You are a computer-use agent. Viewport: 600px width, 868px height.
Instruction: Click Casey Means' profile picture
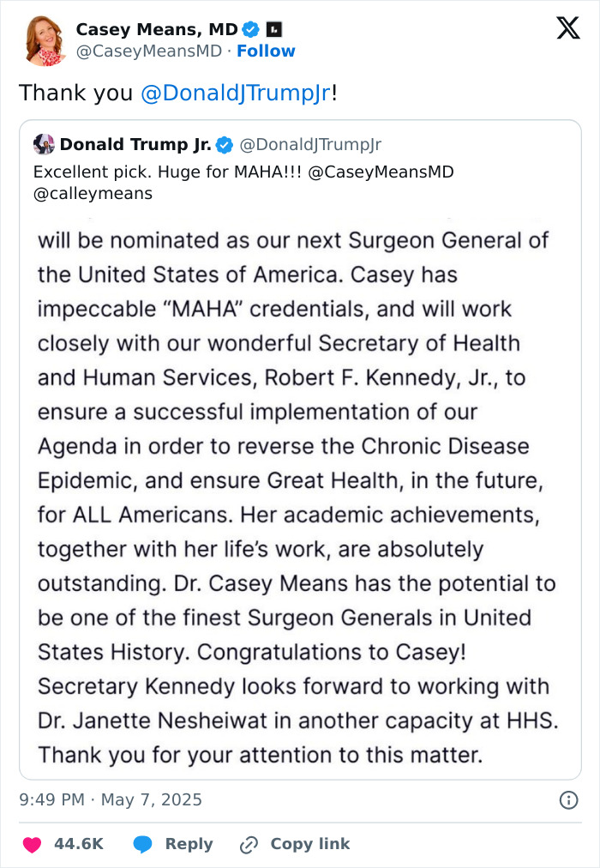coord(41,41)
